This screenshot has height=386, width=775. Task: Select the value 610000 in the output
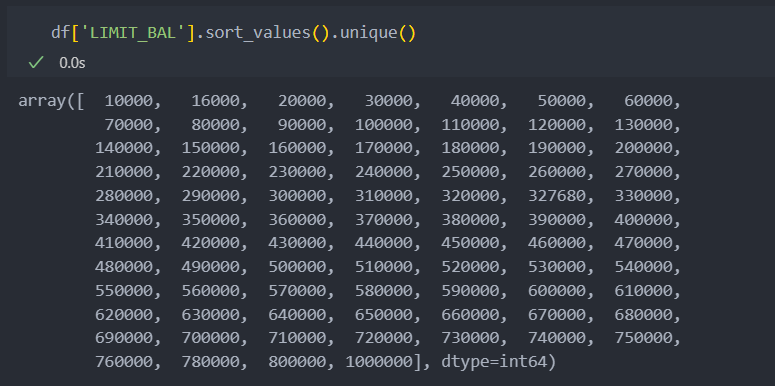[x=644, y=291]
